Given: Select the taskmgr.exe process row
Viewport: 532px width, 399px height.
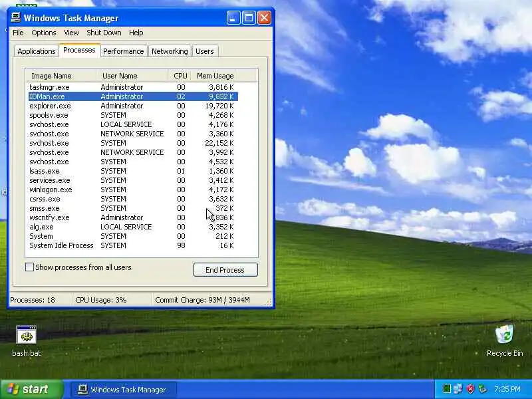Looking at the screenshot, I should [133, 87].
